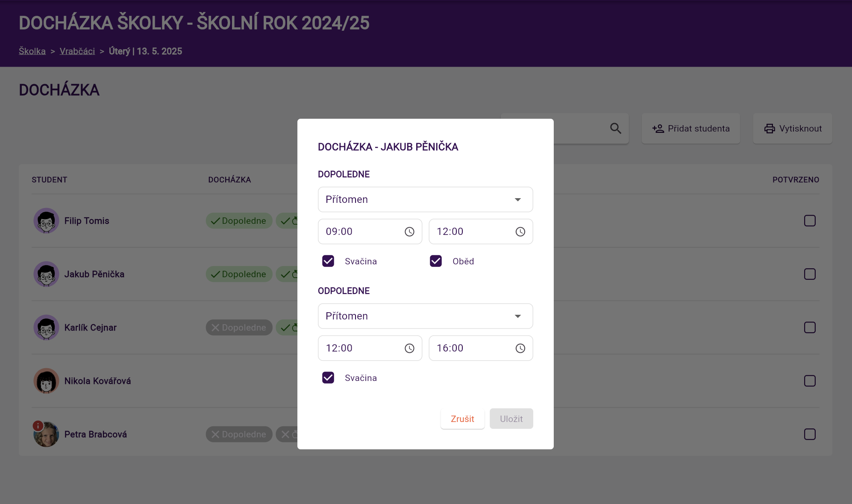Click Filip Tomis avatar icon
852x504 pixels.
pos(46,221)
